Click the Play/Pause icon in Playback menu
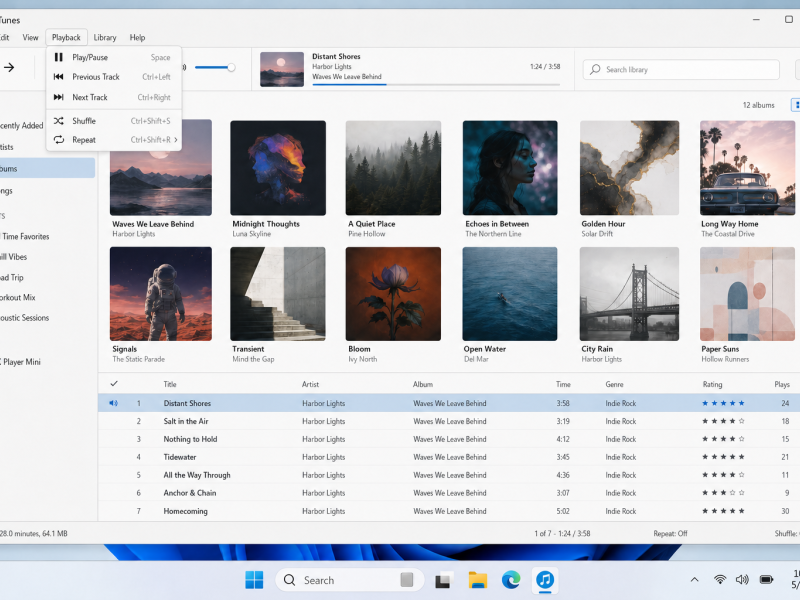Screen dimensions: 800x600 click(59, 57)
